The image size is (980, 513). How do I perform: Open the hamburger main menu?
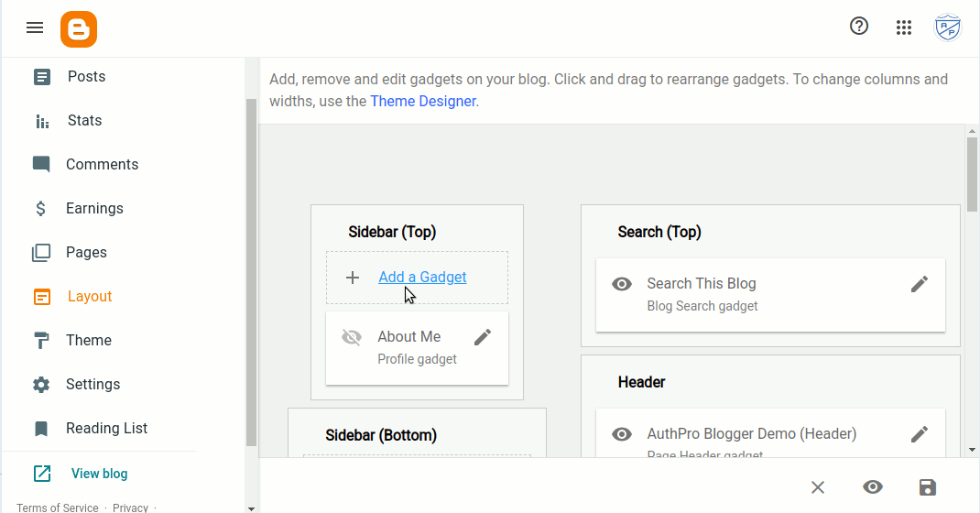tap(35, 27)
